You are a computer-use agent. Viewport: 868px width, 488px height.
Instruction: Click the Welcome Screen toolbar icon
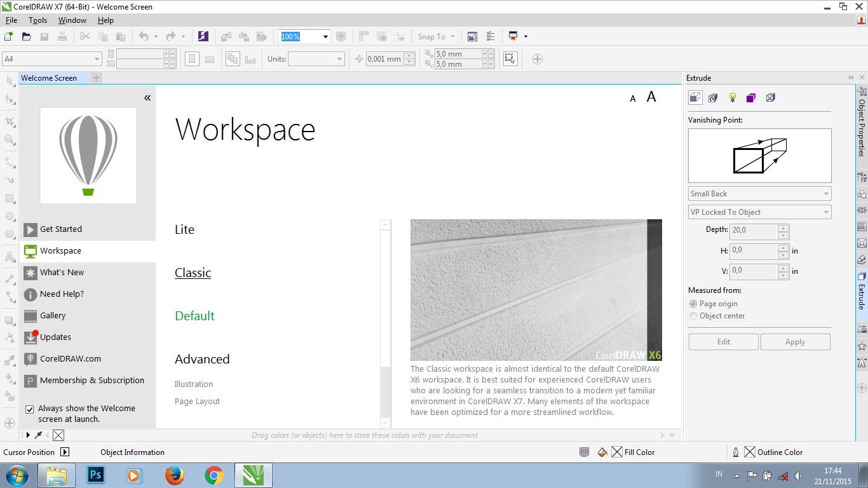point(472,36)
